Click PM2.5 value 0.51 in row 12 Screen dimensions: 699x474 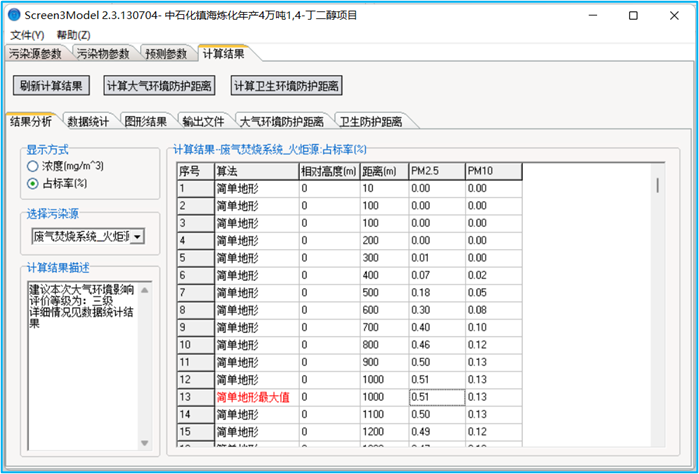click(437, 380)
